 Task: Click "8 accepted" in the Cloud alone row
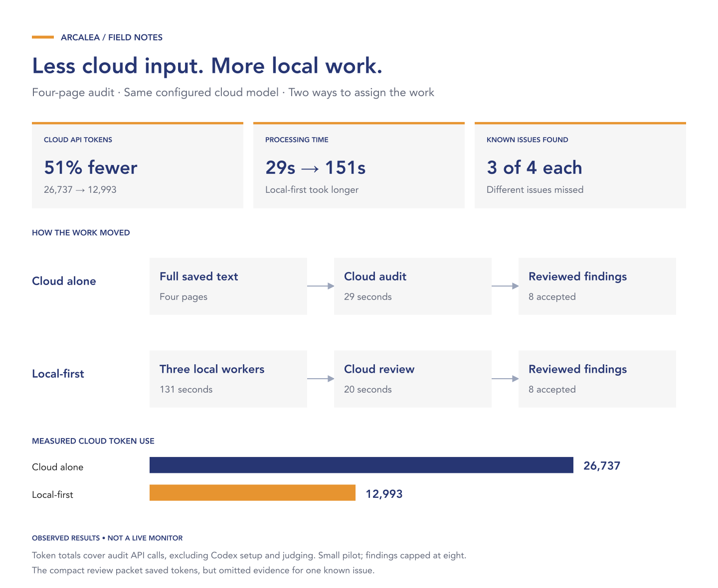pyautogui.click(x=552, y=297)
